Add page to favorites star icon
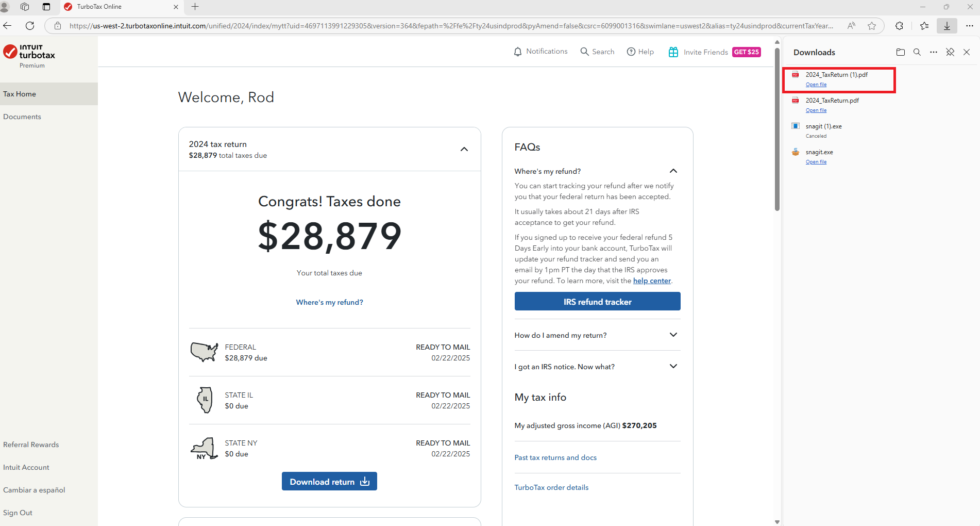Viewport: 980px width, 526px height. (872, 26)
